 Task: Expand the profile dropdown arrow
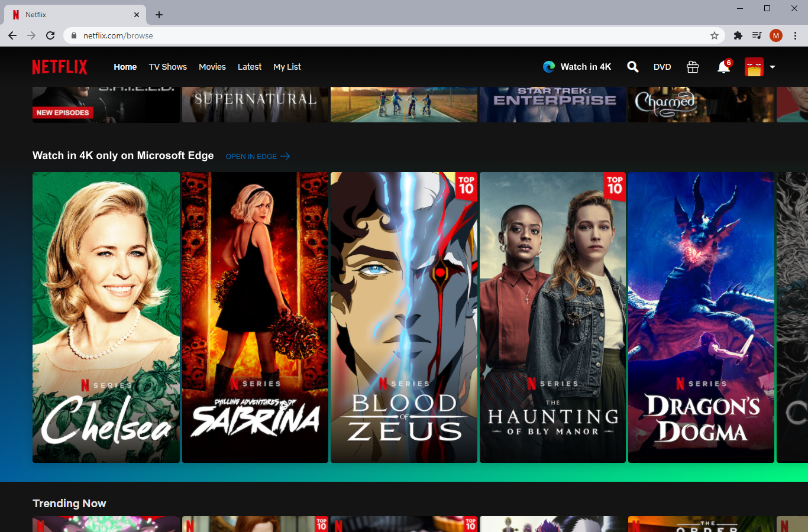(x=772, y=67)
